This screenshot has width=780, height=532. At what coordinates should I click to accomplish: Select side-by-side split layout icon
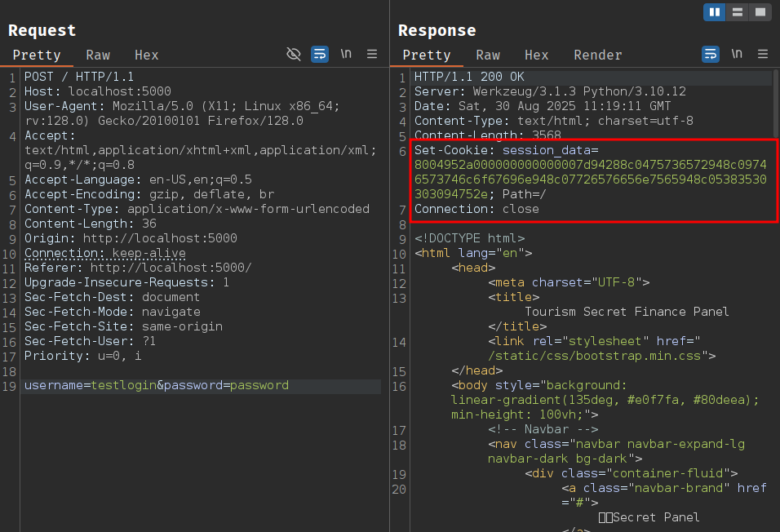(715, 12)
